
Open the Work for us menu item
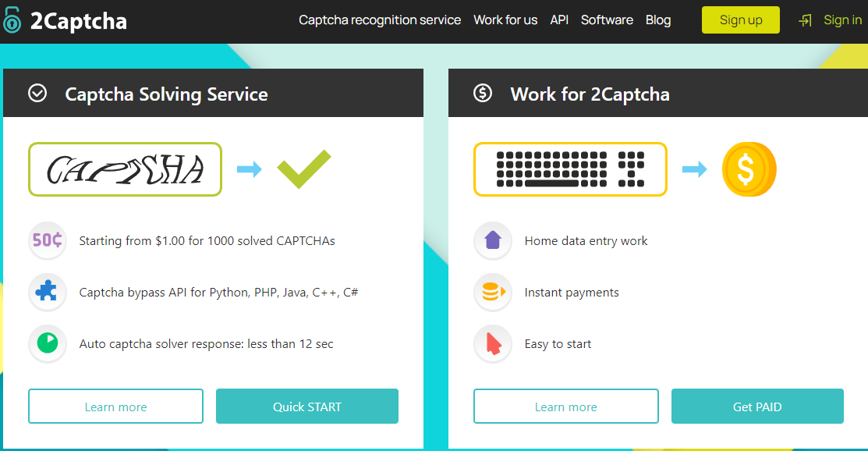pos(505,20)
